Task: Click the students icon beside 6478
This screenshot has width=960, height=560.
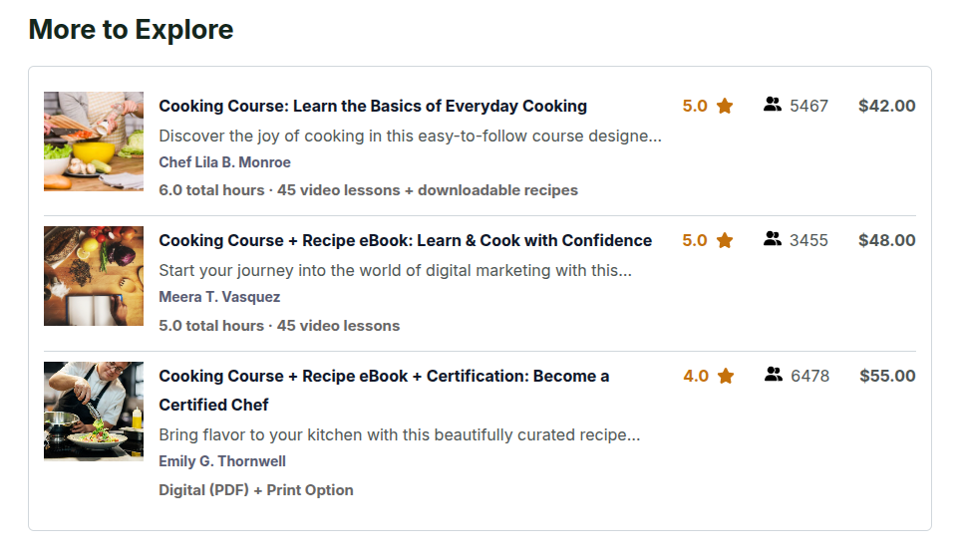Action: pos(774,375)
